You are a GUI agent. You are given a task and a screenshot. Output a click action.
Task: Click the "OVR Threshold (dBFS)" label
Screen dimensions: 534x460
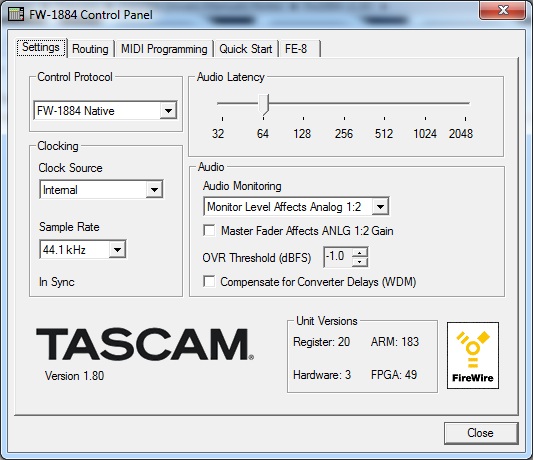click(x=257, y=258)
